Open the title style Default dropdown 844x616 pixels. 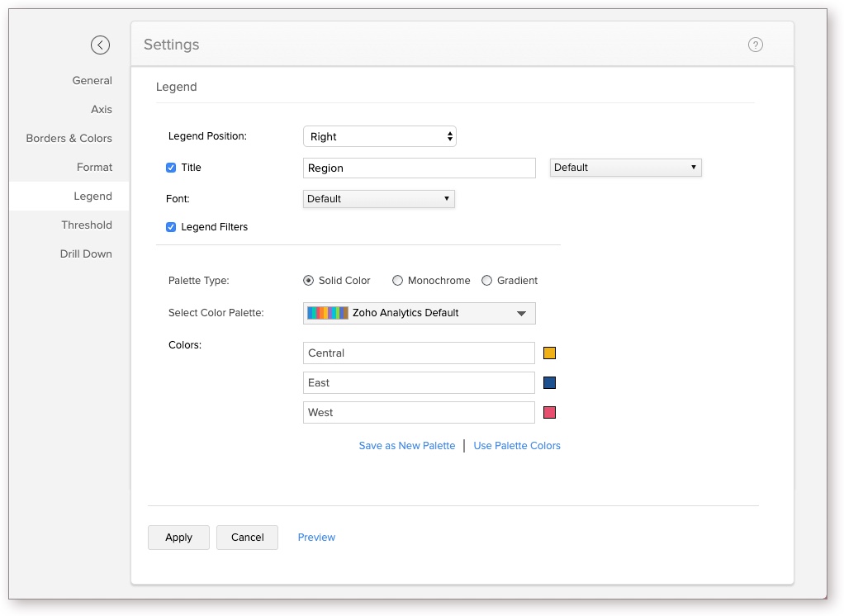coord(625,168)
